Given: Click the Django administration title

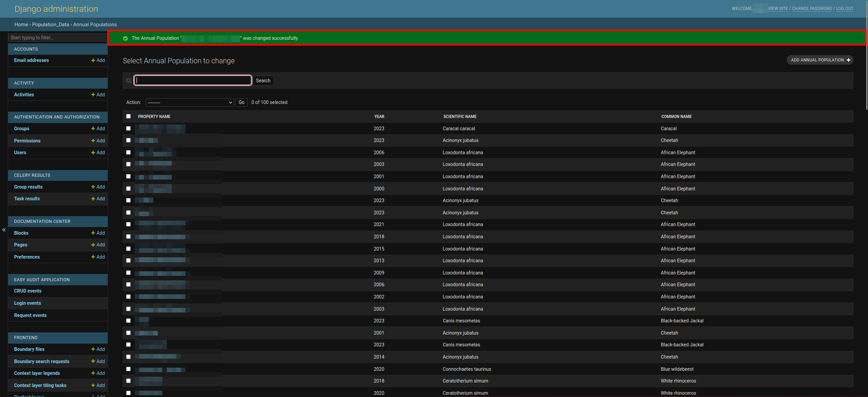Looking at the screenshot, I should (56, 9).
